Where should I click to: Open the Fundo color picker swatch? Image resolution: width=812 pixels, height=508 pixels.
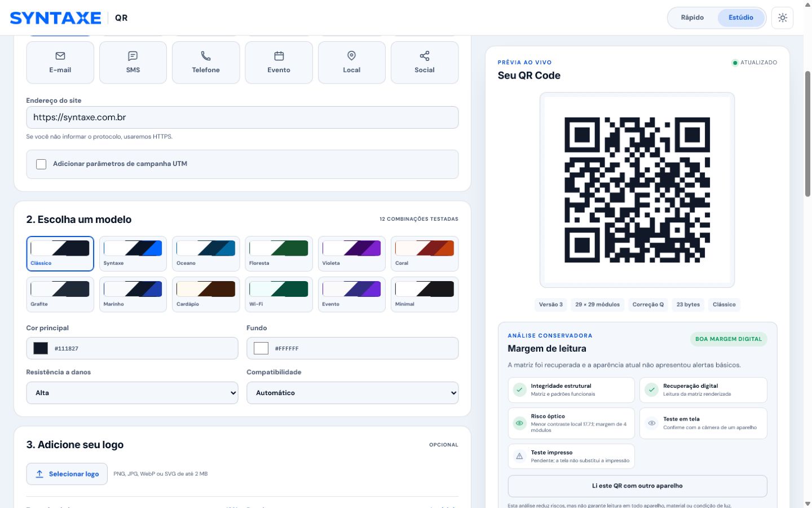(x=261, y=348)
